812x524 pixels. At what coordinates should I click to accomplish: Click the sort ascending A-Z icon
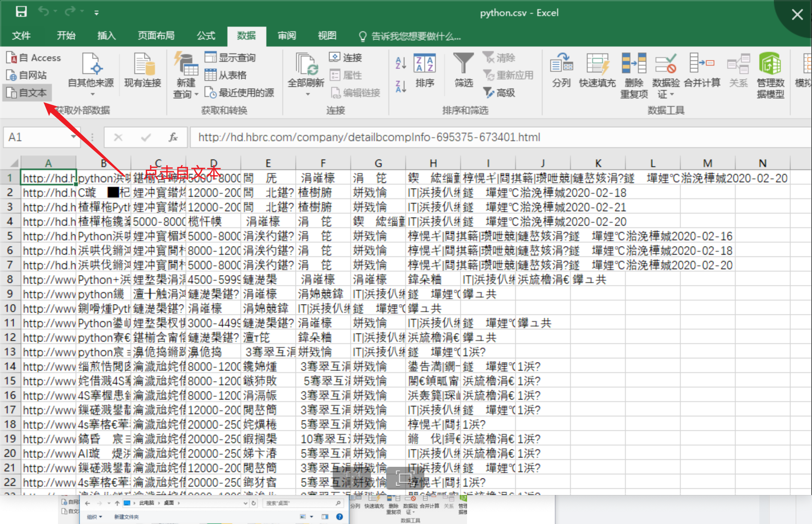point(401,63)
